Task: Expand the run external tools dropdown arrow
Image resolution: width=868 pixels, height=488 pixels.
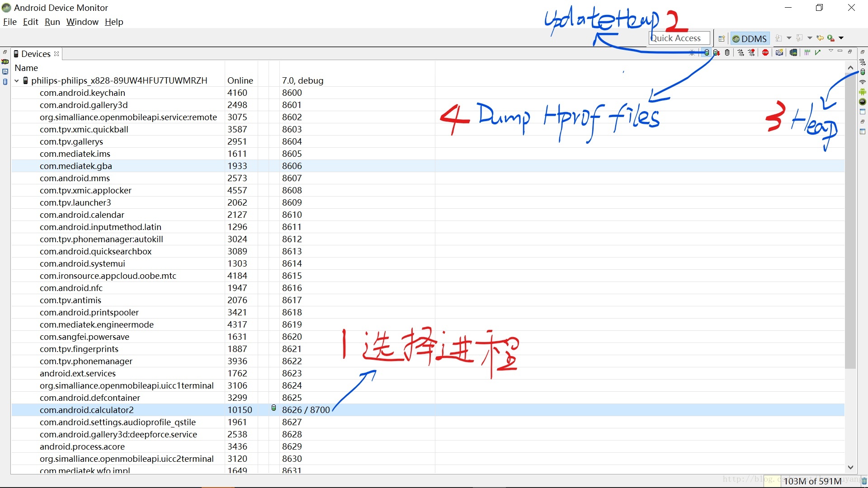Action: tap(841, 38)
